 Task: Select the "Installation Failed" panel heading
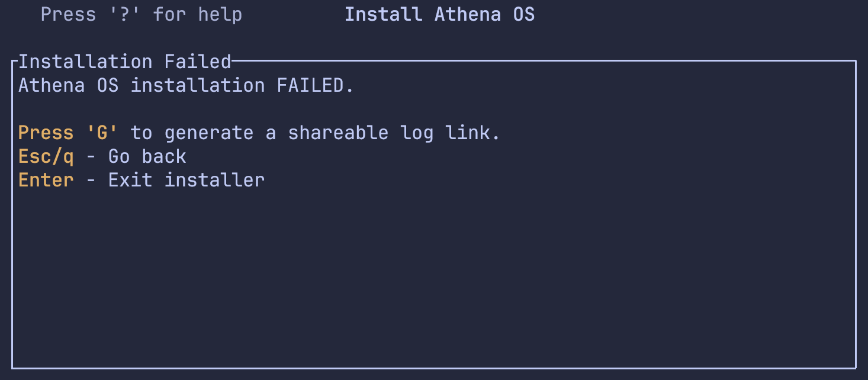coord(125,62)
